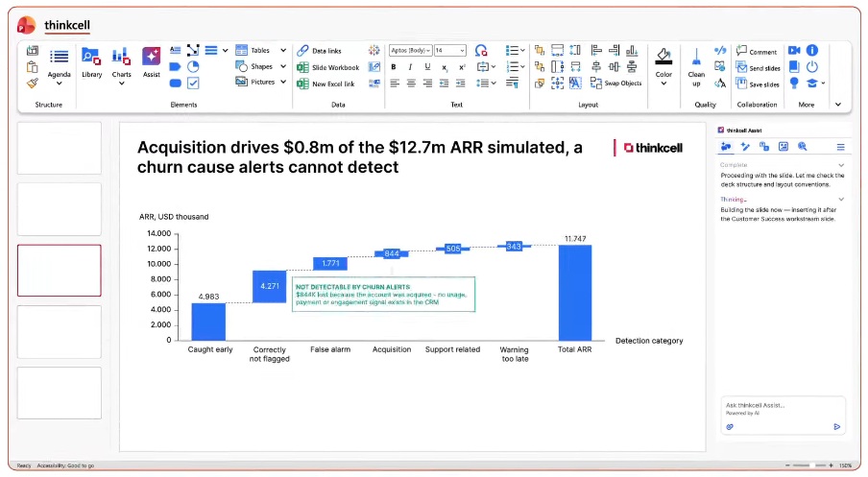Viewport: 868px width, 477px height.
Task: Create a New Excel link
Action: tap(326, 84)
